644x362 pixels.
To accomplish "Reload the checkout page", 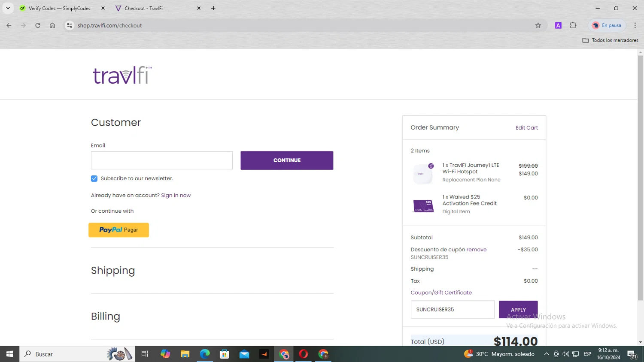I will pos(38,25).
